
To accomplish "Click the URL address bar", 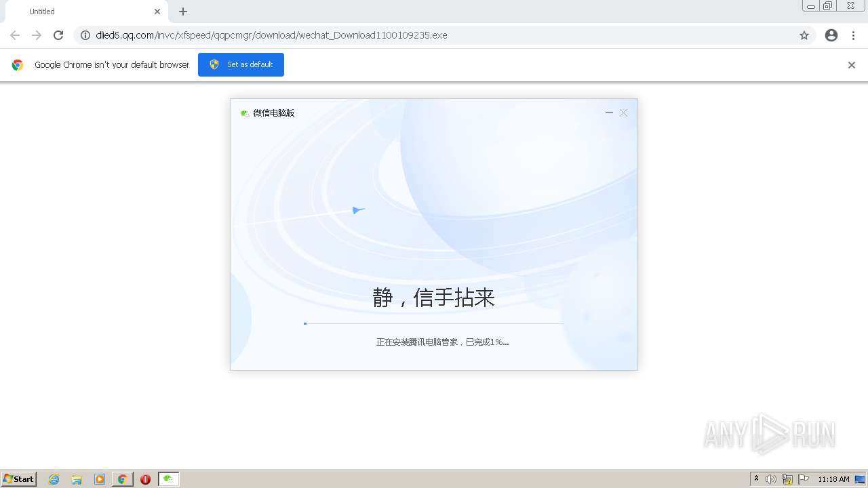I will tap(444, 35).
